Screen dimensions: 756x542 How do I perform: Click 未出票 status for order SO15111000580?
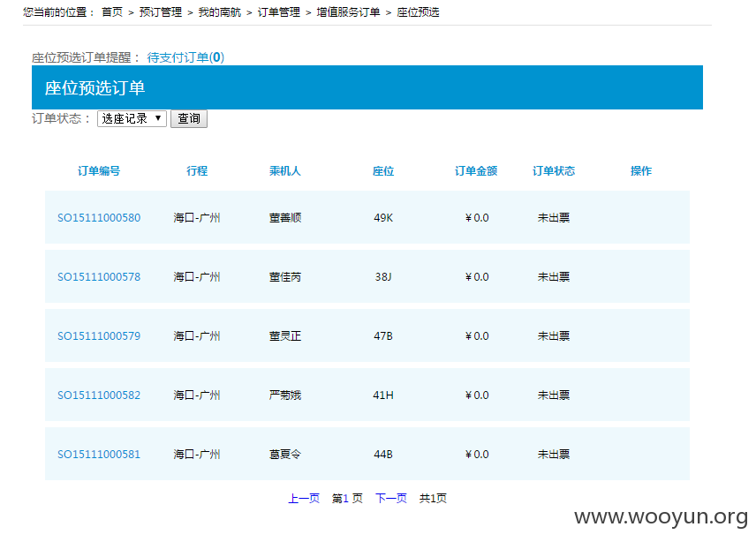point(554,218)
